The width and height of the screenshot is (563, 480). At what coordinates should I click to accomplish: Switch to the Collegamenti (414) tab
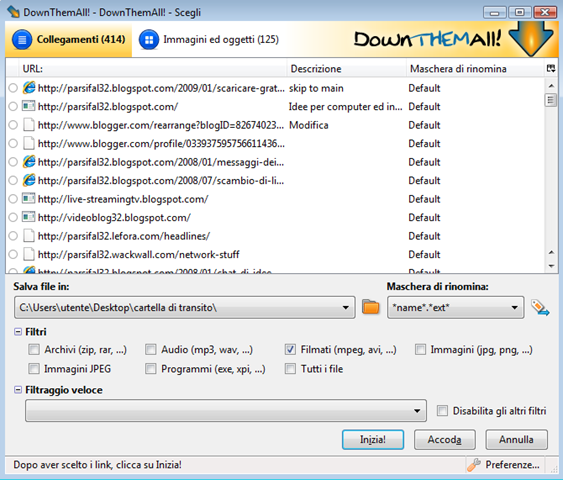pos(69,39)
